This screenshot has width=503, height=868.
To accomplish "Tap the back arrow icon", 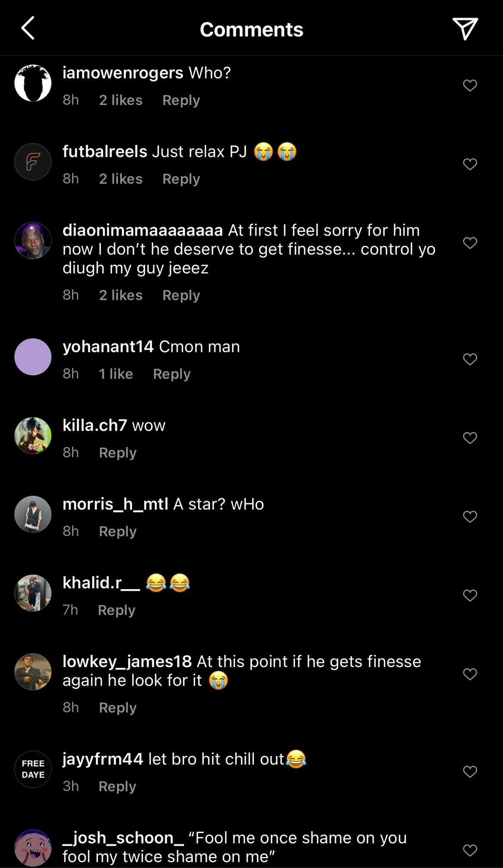I will click(28, 29).
